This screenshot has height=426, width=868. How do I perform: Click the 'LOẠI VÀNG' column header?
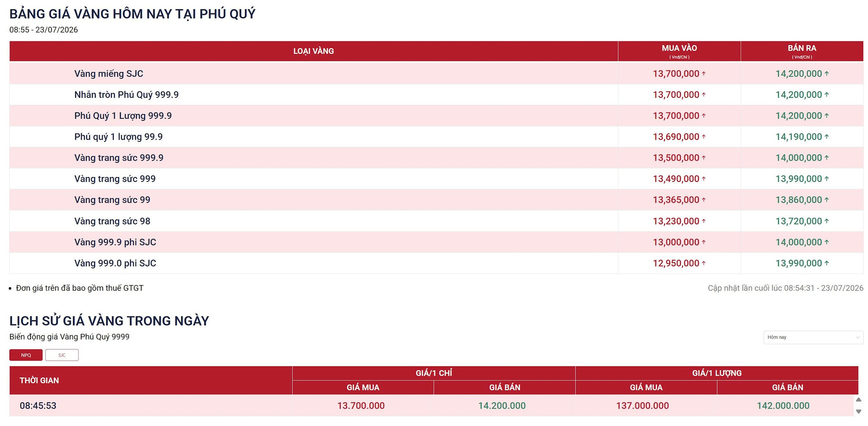point(314,51)
